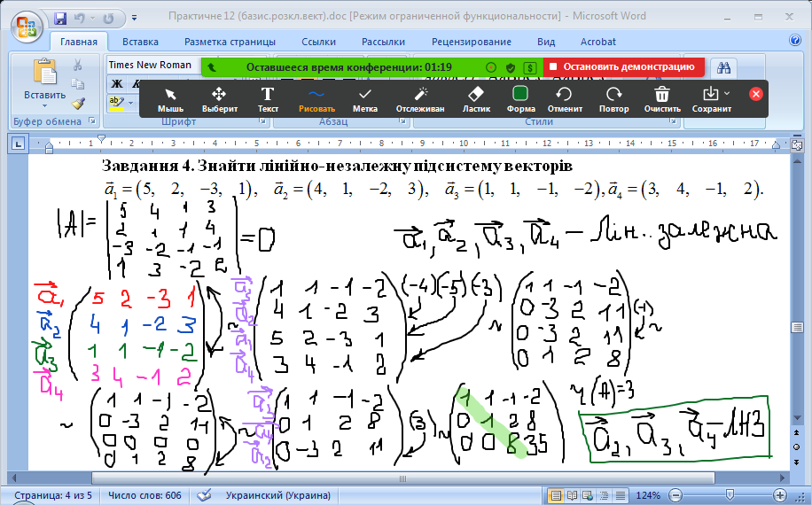This screenshot has width=812, height=505.
Task: Click Страница: 4 из 5 status indicator
Action: (x=53, y=495)
